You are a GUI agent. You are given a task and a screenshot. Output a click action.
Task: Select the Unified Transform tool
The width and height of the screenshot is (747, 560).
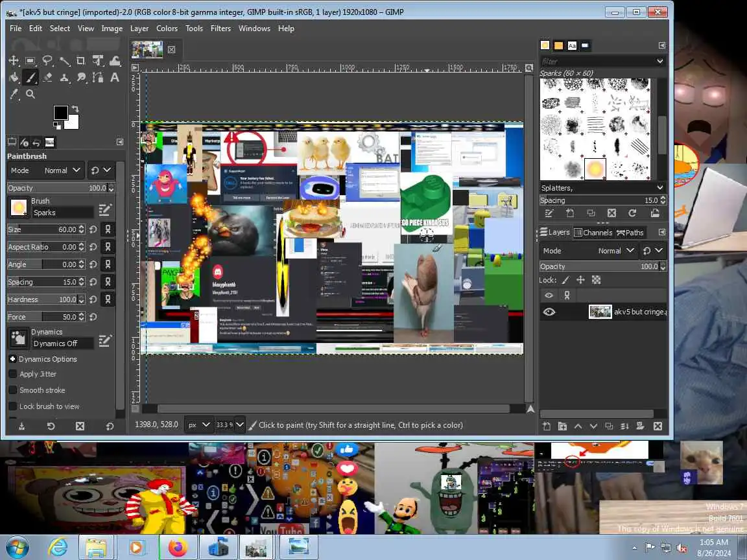[98, 60]
